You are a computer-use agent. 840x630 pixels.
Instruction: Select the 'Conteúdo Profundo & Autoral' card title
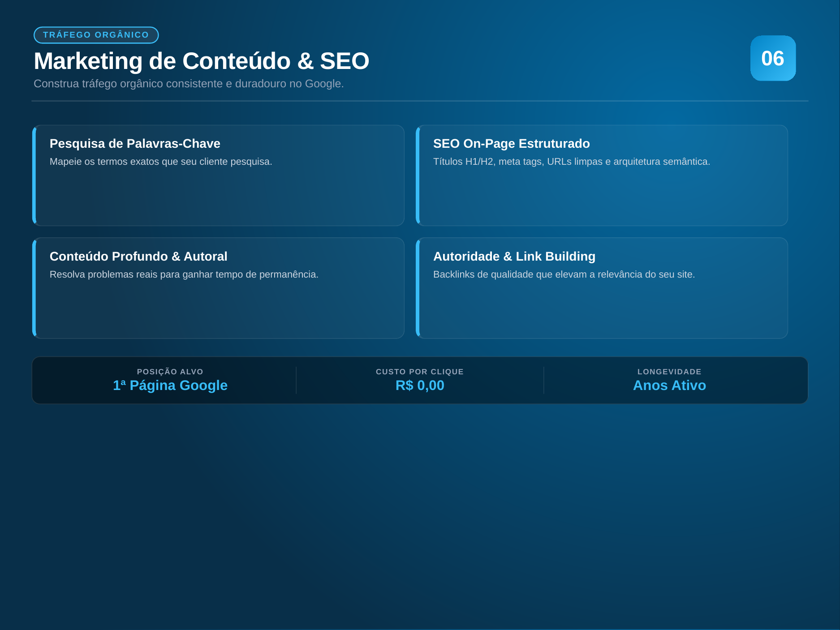138,256
